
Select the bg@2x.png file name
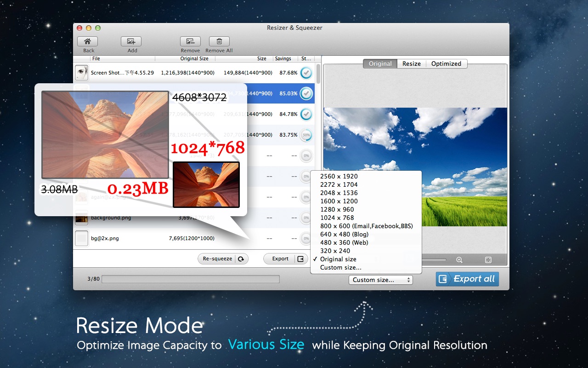(105, 238)
